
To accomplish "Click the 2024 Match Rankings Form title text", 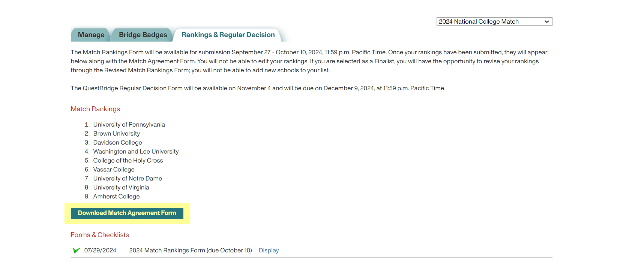I will pyautogui.click(x=190, y=250).
